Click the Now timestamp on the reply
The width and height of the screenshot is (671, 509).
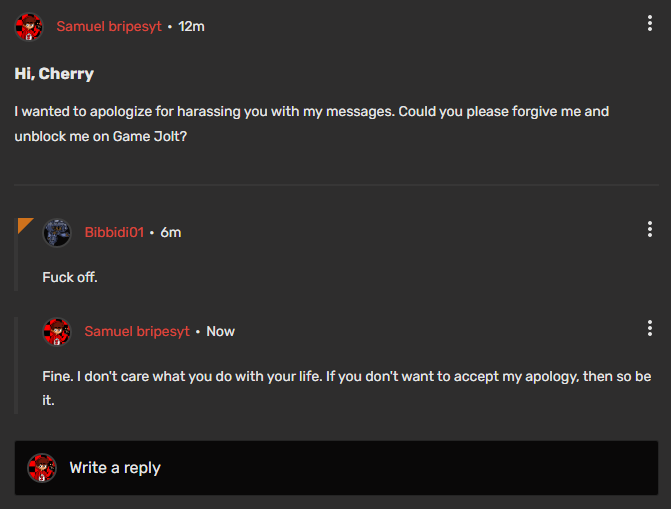click(221, 331)
